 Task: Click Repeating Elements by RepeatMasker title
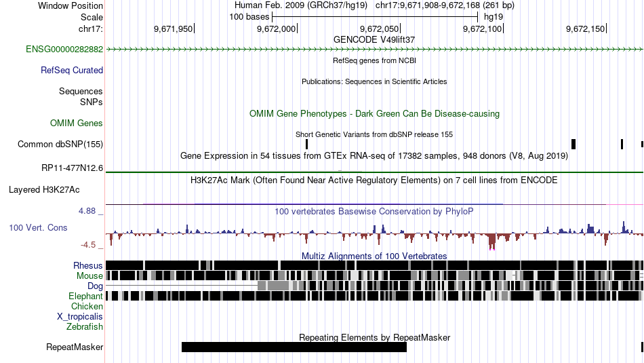[x=374, y=338]
